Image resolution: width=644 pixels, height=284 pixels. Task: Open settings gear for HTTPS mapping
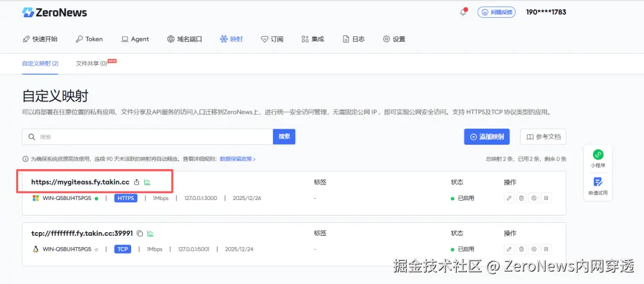(534, 198)
